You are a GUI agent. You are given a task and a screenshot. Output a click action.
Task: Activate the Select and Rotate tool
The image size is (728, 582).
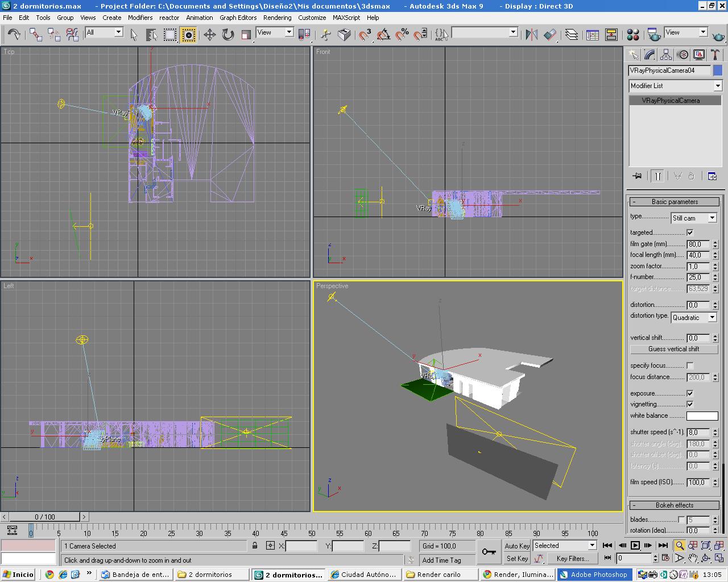pos(228,35)
